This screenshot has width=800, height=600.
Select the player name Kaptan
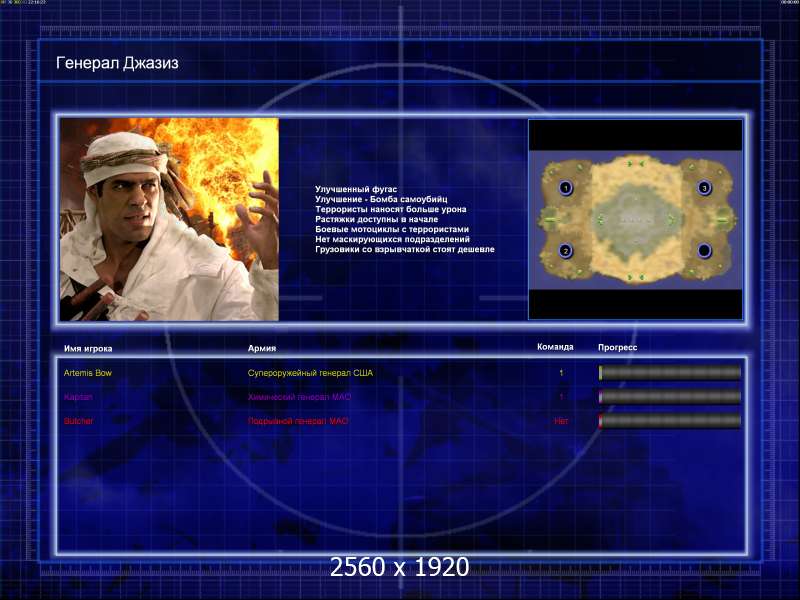(x=78, y=397)
